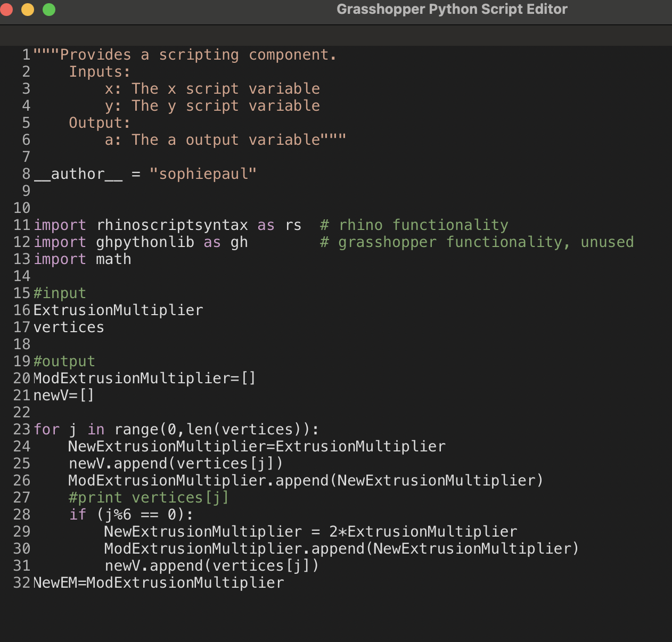This screenshot has width=672, height=642.
Task: Click the red close window button
Action: [7, 9]
